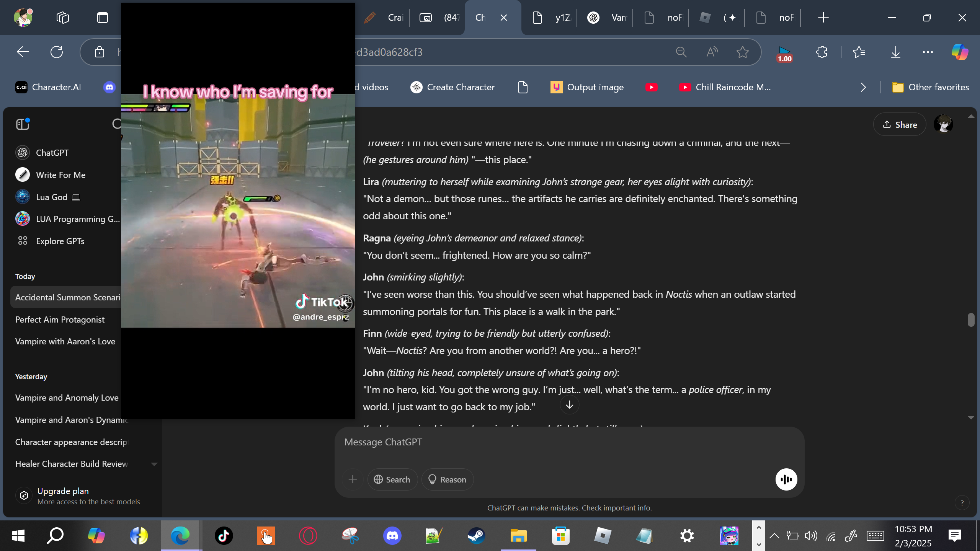Open the Edge Workspaces icon
980x551 pixels.
point(63,18)
